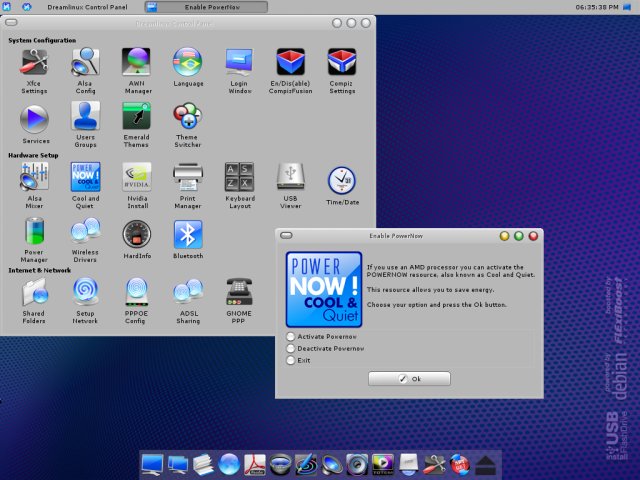Open the PDF reader from dock
The height and width of the screenshot is (480, 640).
[x=255, y=465]
